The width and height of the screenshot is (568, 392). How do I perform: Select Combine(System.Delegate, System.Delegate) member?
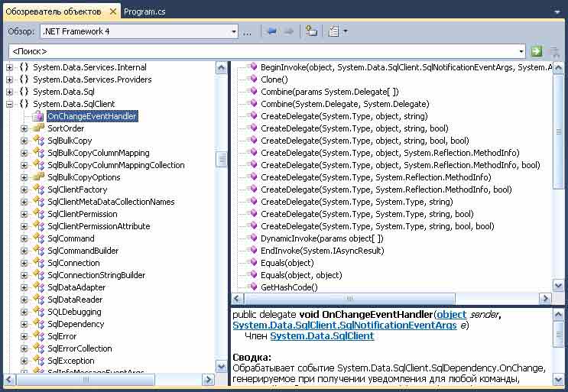(345, 104)
